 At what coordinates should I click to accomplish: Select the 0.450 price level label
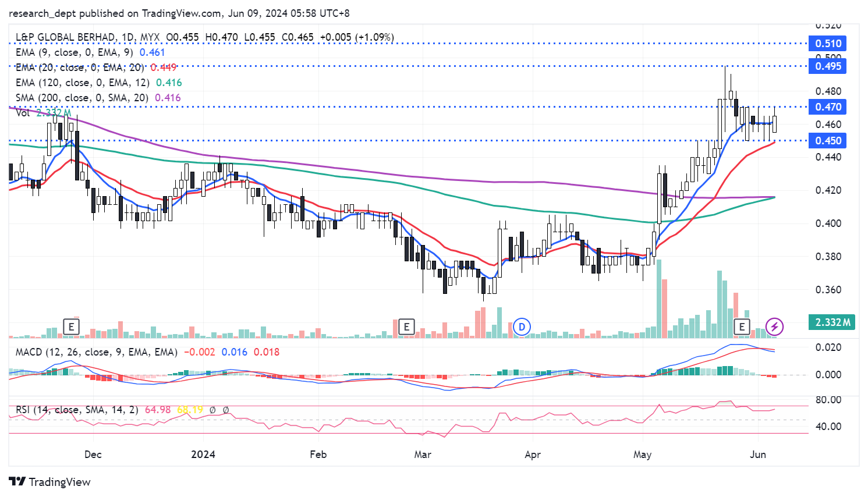827,141
